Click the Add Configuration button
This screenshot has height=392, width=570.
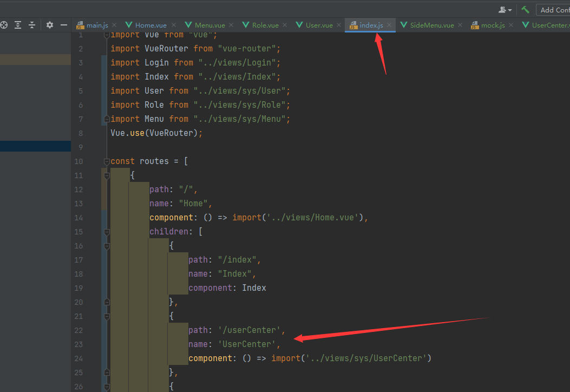pyautogui.click(x=553, y=10)
